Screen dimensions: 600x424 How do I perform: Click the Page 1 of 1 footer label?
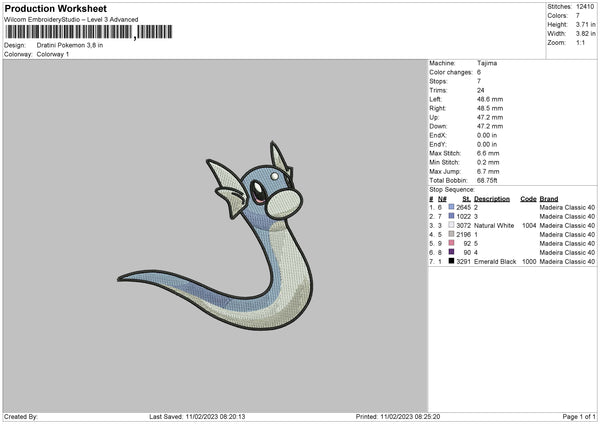[579, 416]
